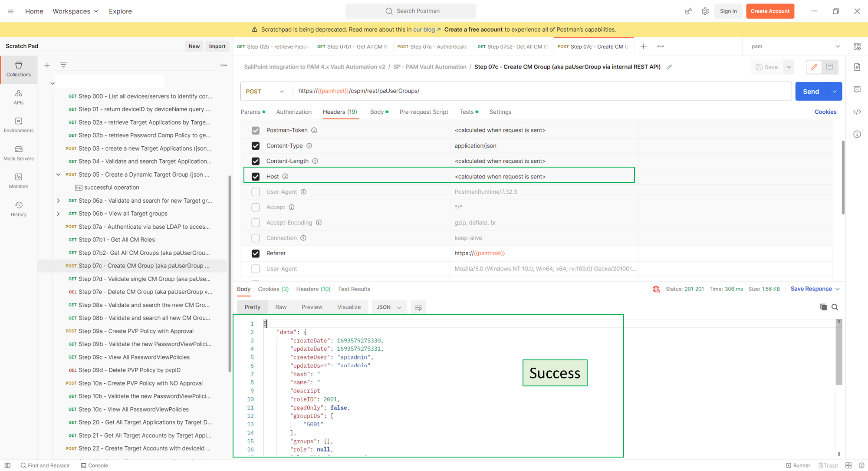868x471 pixels.
Task: Select the APIs sidebar icon
Action: pyautogui.click(x=19, y=97)
